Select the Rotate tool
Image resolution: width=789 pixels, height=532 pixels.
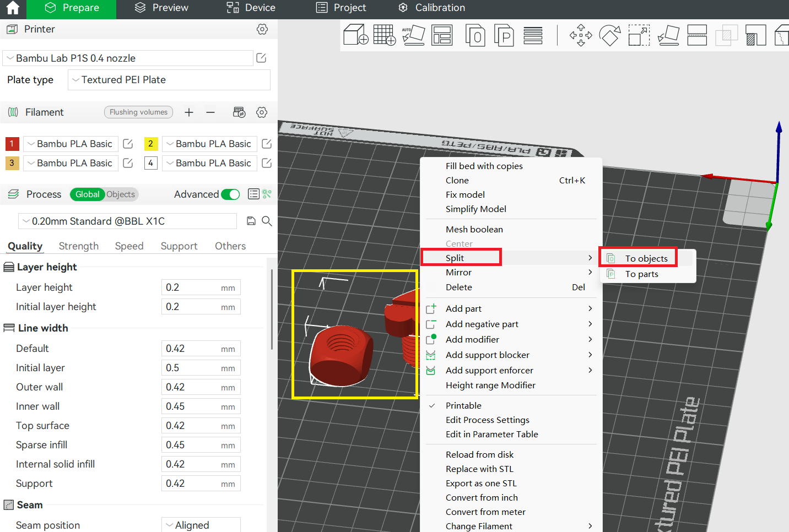coord(610,35)
